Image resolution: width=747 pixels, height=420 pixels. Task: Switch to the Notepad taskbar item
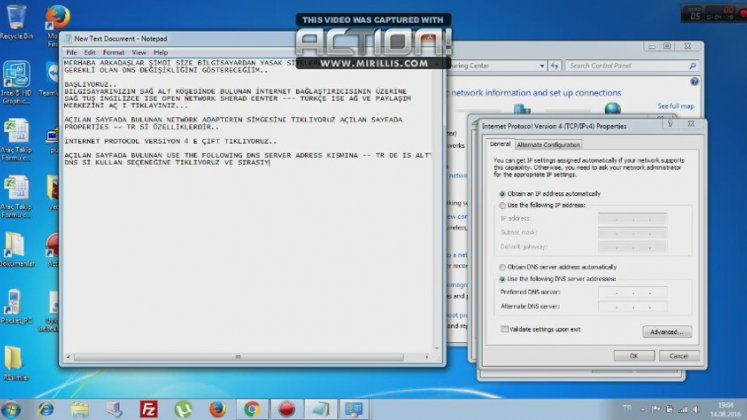tap(321, 410)
